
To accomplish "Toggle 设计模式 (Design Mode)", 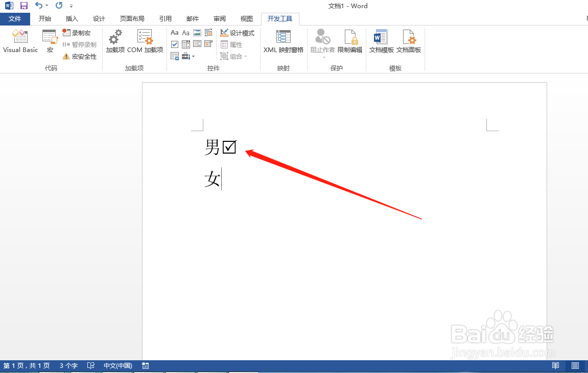I will (238, 33).
